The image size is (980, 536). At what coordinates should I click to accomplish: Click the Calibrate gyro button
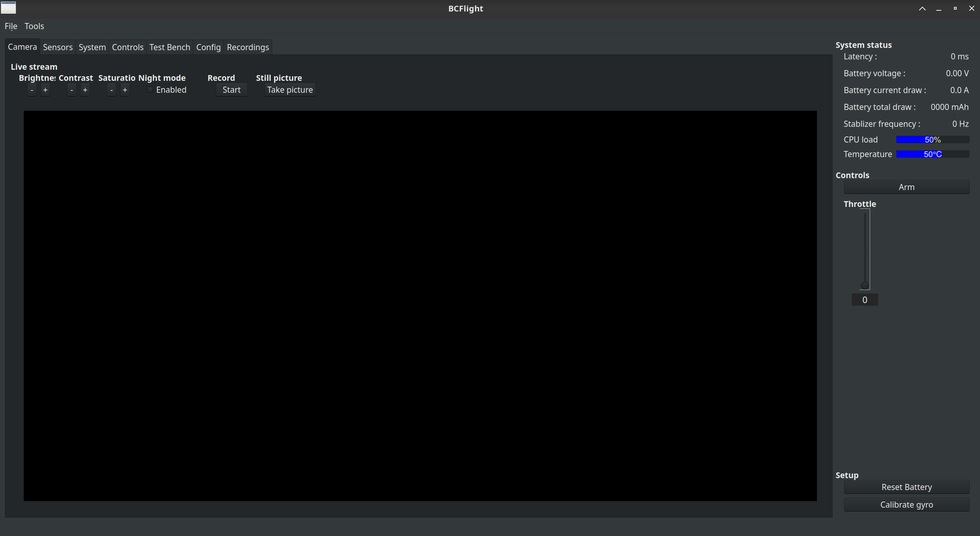(906, 504)
